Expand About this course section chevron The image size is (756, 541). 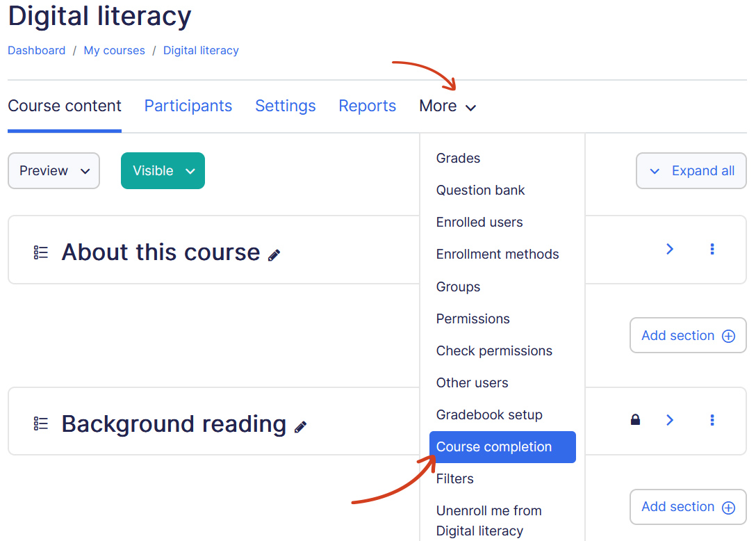coord(670,249)
